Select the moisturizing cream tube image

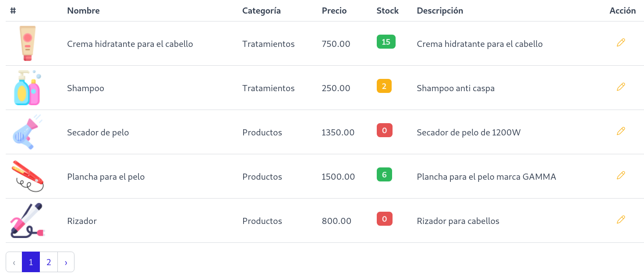[26, 43]
